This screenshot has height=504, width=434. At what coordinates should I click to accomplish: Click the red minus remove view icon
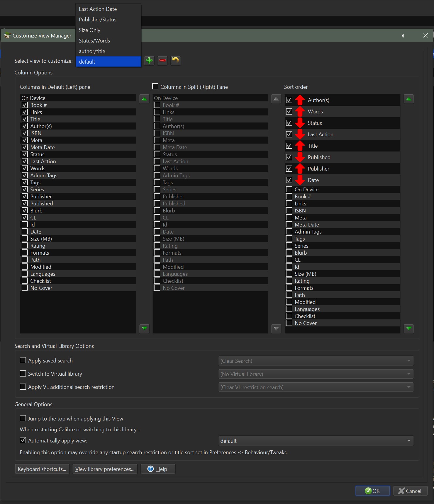click(162, 61)
